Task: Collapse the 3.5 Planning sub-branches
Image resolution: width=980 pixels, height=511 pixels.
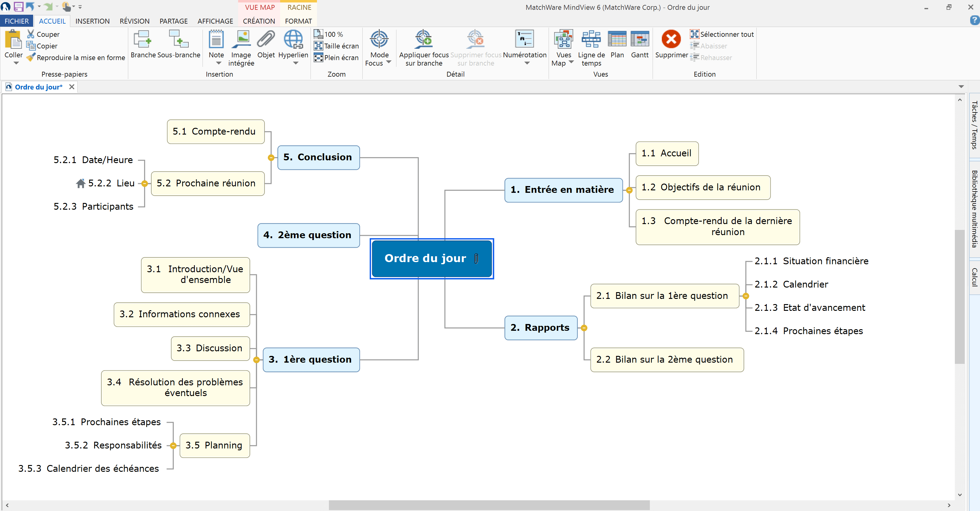Action: pos(173,446)
